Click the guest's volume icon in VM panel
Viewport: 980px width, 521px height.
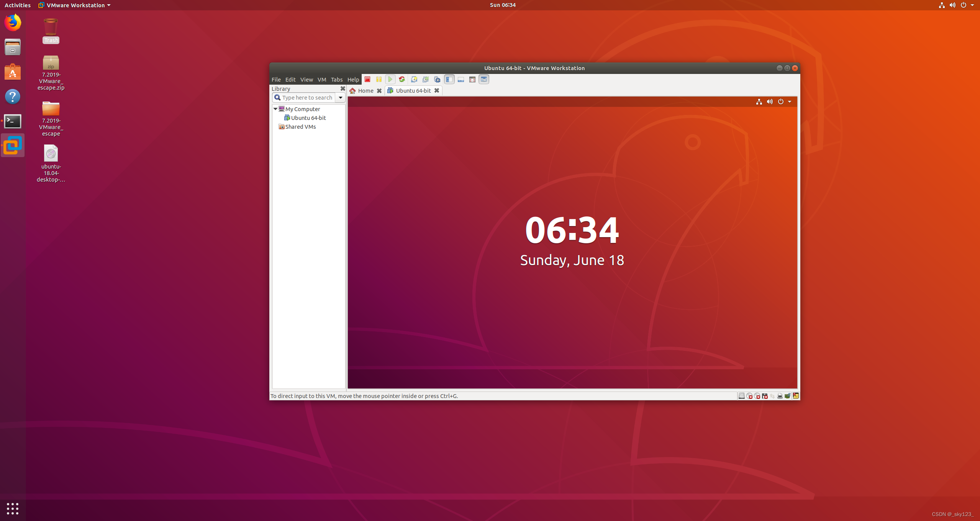(770, 102)
